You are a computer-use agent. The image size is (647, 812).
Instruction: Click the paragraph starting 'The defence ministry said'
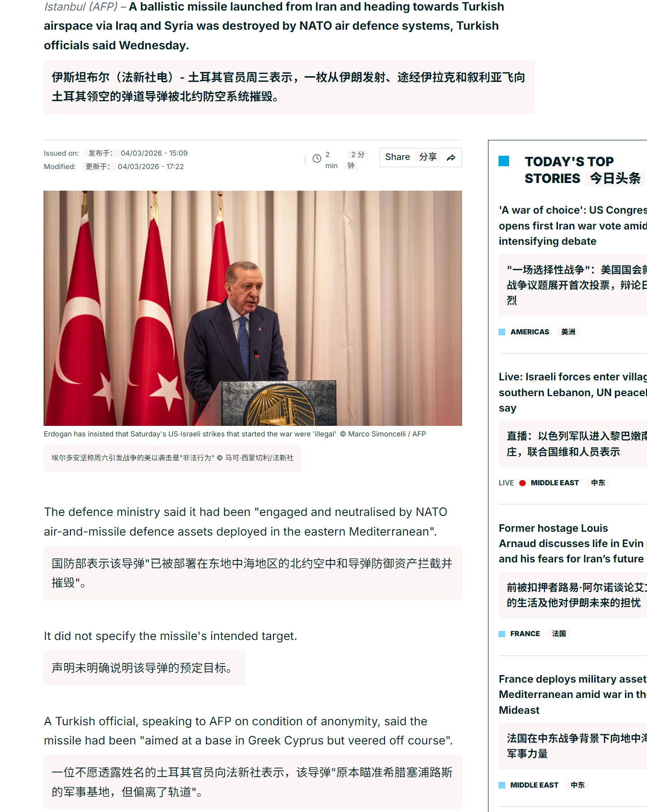point(246,522)
